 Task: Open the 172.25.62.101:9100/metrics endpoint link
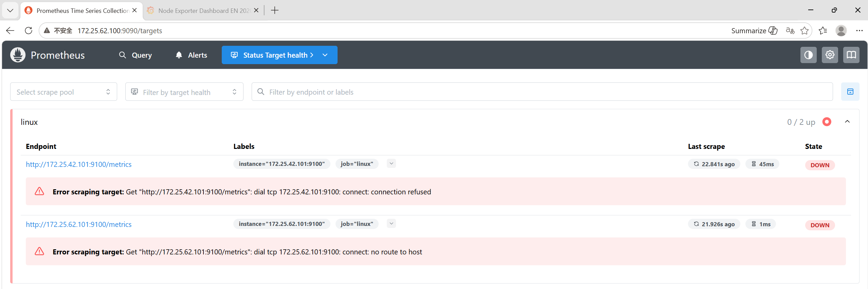[x=78, y=225]
